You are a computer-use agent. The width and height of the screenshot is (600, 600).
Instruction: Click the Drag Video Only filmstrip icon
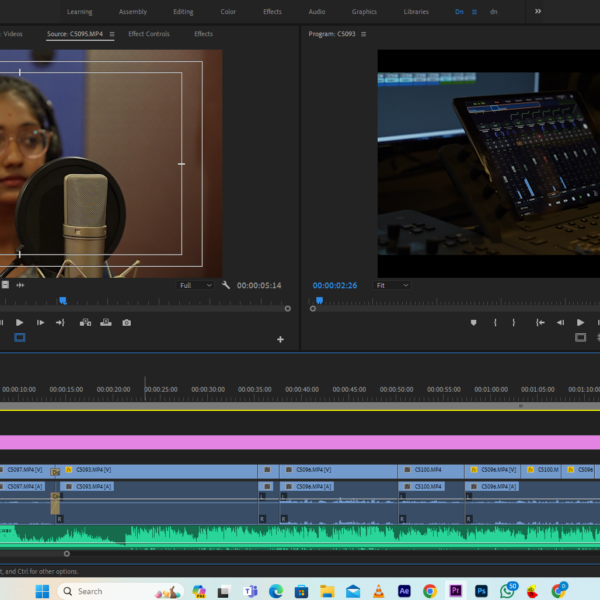click(x=5, y=285)
